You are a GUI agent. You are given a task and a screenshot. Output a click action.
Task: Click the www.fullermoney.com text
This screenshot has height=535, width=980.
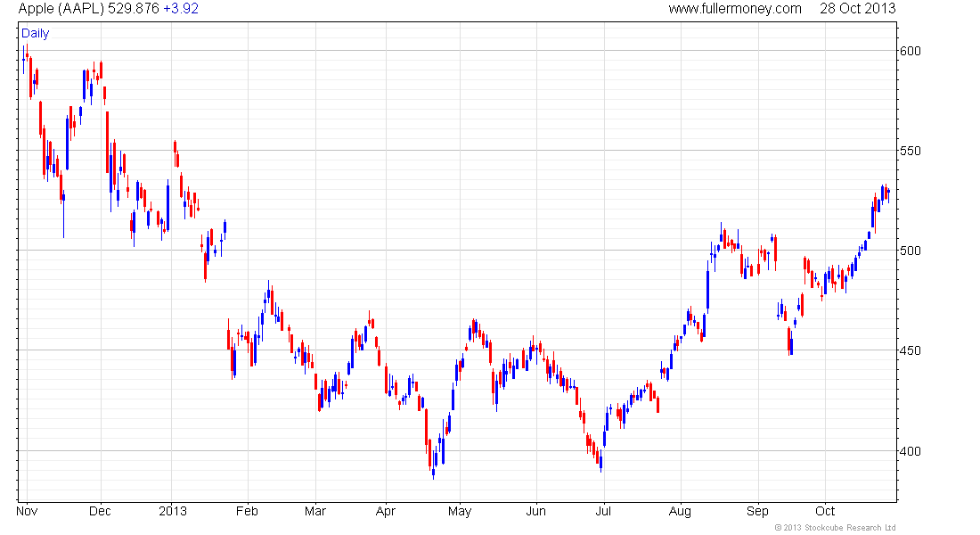[735, 9]
